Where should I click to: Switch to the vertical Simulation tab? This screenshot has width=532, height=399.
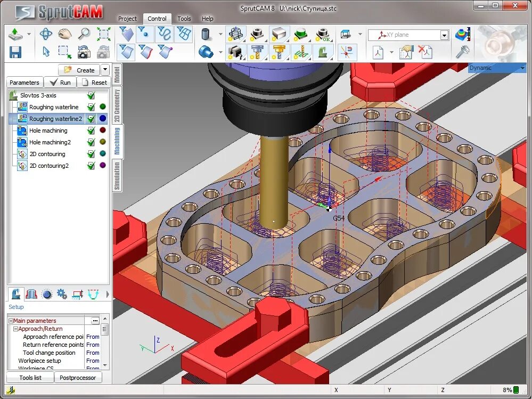[117, 176]
